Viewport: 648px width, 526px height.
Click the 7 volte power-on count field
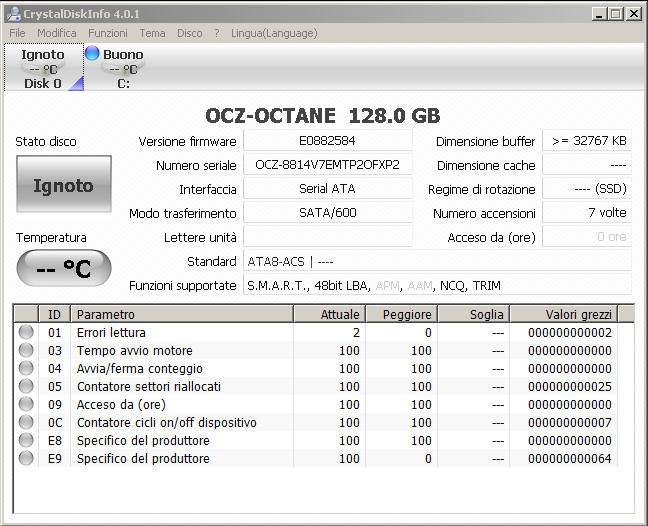pos(587,212)
